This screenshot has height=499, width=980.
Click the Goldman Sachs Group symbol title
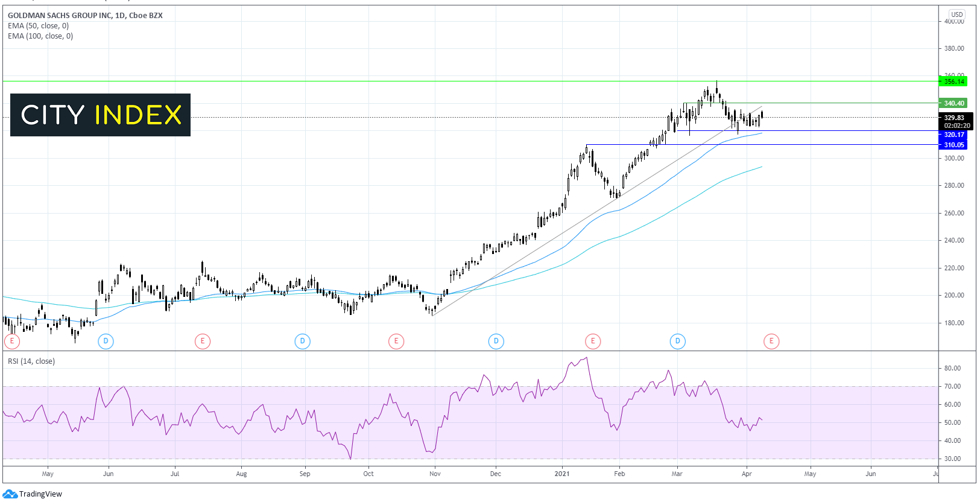click(85, 16)
